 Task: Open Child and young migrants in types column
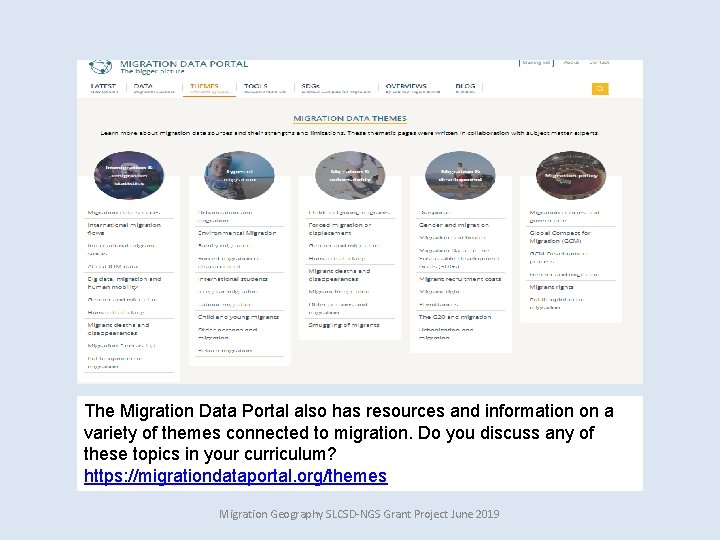(x=238, y=317)
